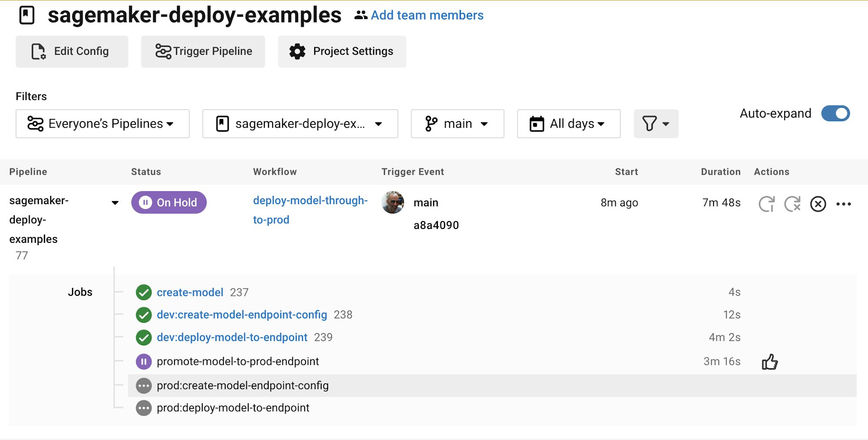Cancel the workflow with the X icon

pos(818,204)
